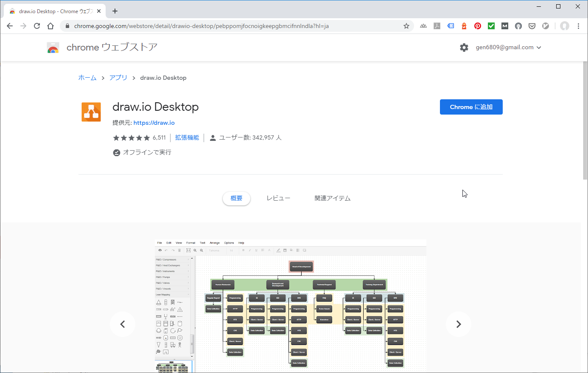
Task: Click the browser forward arrow
Action: pos(23,26)
